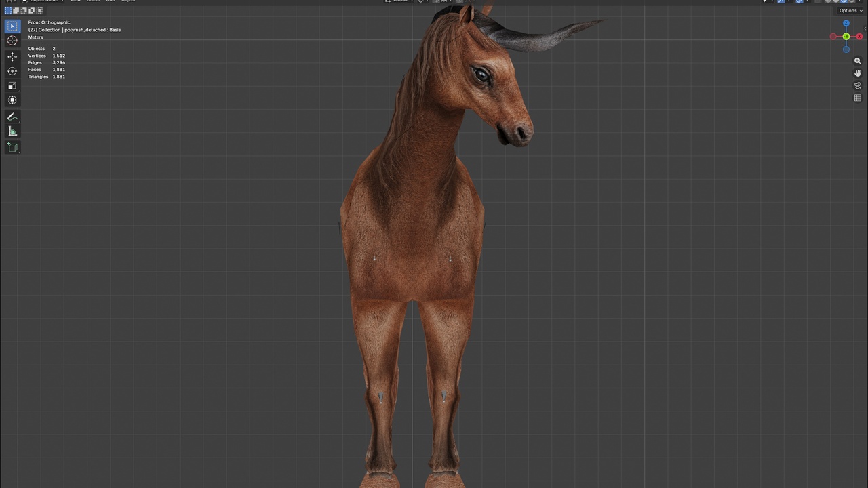Click the Edges 3,294 statistic
This screenshot has width=868, height=488.
[x=47, y=62]
